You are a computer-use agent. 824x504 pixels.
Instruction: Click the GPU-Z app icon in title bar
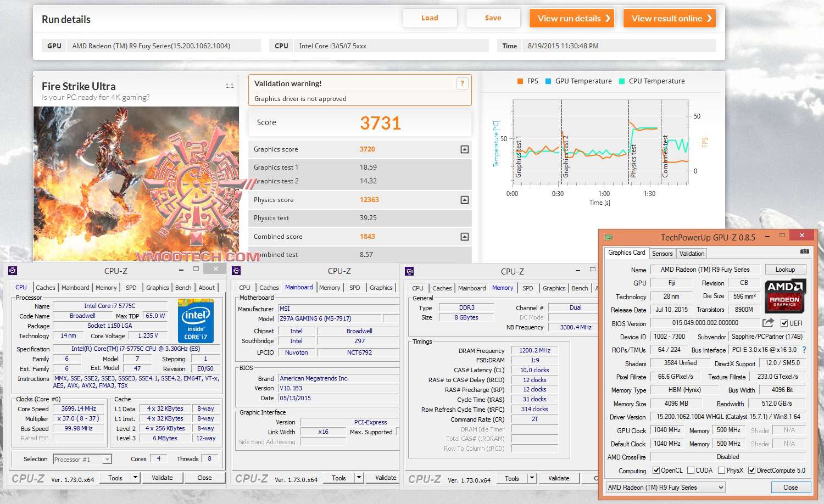point(609,237)
